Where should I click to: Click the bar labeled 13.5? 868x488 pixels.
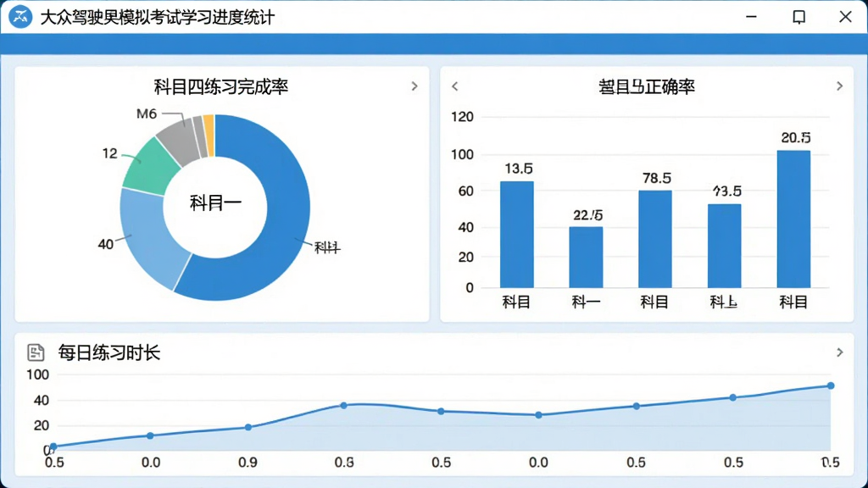tap(516, 235)
